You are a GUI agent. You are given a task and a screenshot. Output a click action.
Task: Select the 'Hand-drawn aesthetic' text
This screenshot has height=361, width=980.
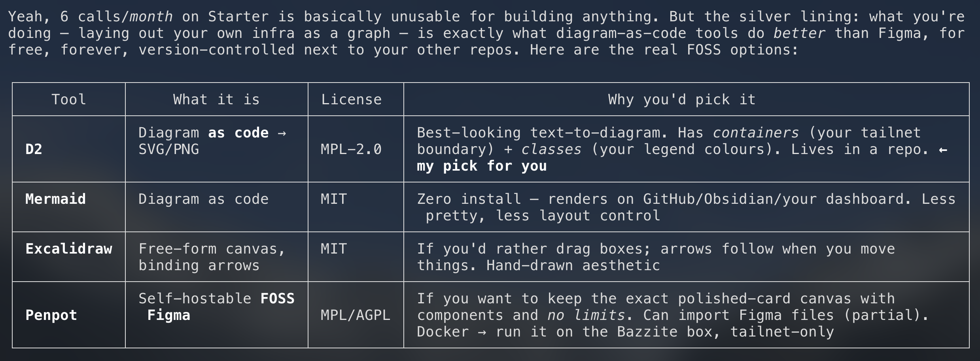click(573, 265)
